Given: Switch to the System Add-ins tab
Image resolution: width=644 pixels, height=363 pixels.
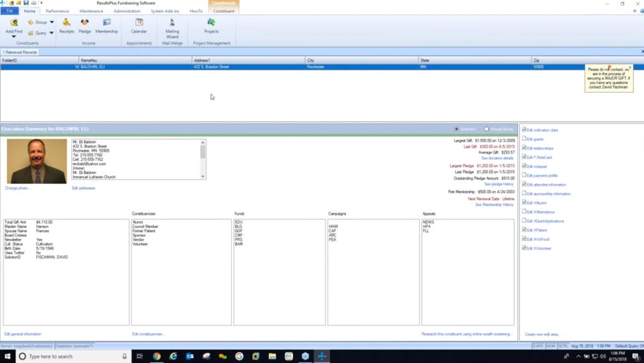Looking at the screenshot, I should pos(165,11).
